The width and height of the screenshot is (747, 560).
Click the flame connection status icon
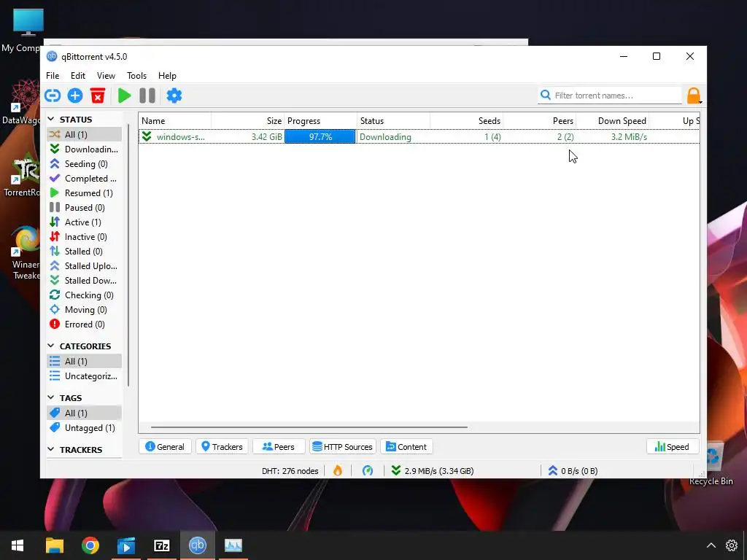coord(338,471)
